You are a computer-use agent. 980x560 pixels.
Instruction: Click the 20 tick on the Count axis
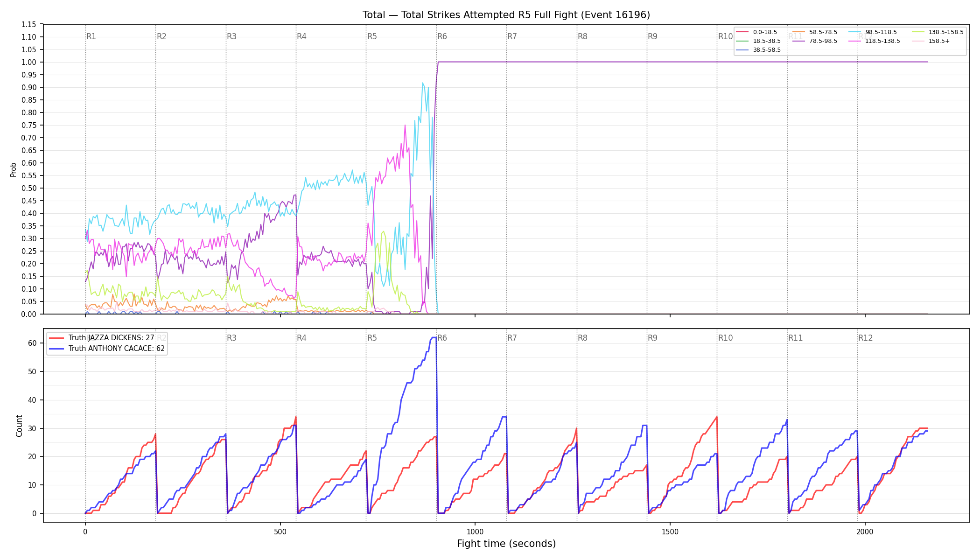point(32,456)
